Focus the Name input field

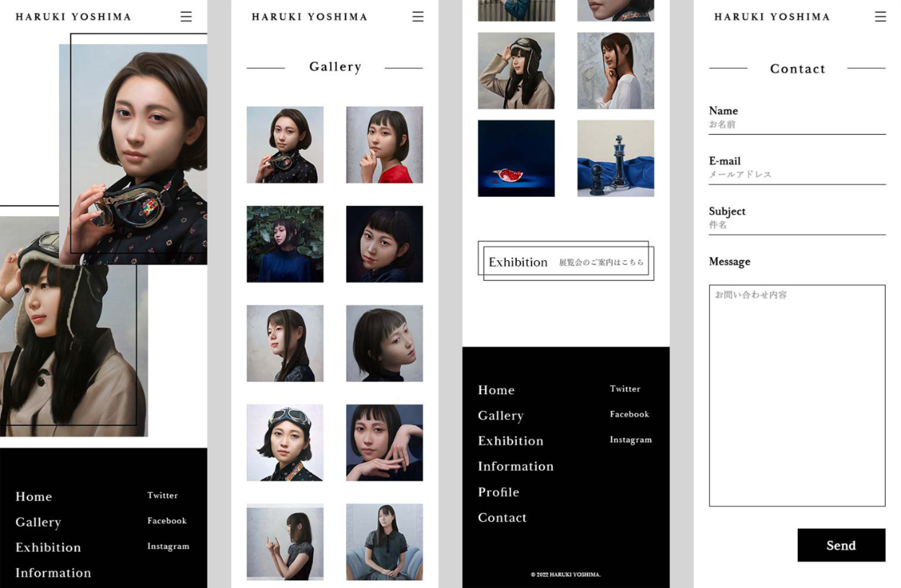click(x=796, y=125)
